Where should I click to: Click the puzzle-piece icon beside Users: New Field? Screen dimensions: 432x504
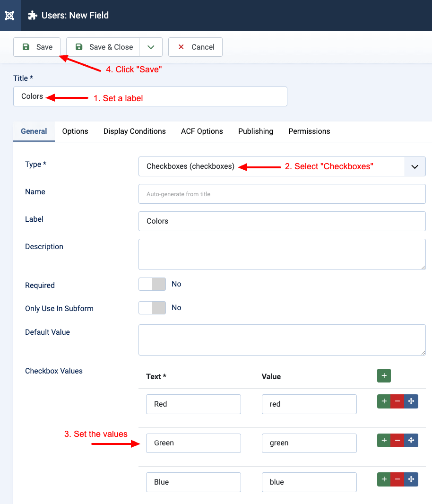click(x=33, y=16)
